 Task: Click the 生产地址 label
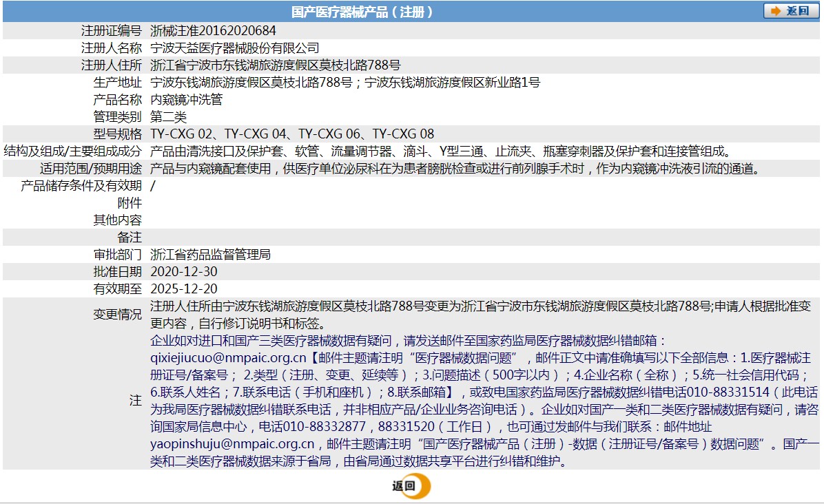pos(117,83)
